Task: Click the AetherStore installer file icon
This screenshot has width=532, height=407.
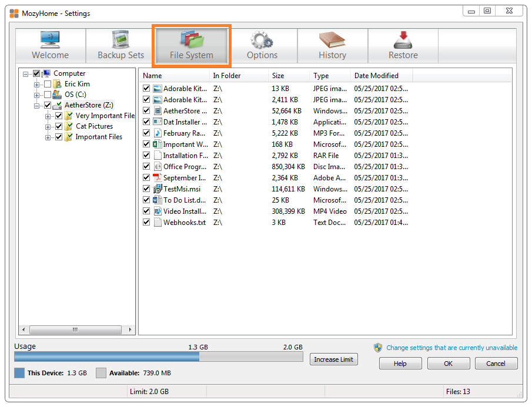Action: [x=158, y=111]
